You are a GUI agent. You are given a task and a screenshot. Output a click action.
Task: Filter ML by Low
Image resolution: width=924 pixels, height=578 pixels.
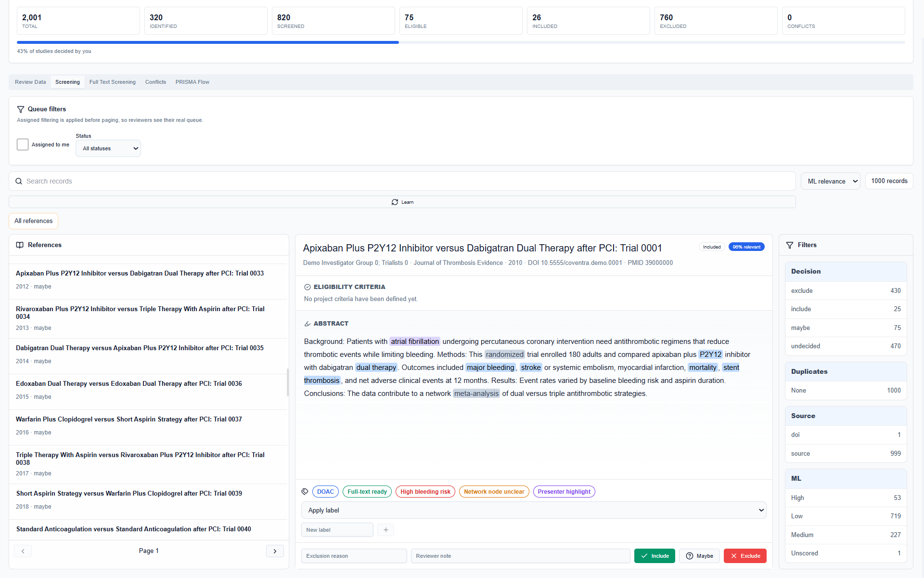click(x=846, y=516)
